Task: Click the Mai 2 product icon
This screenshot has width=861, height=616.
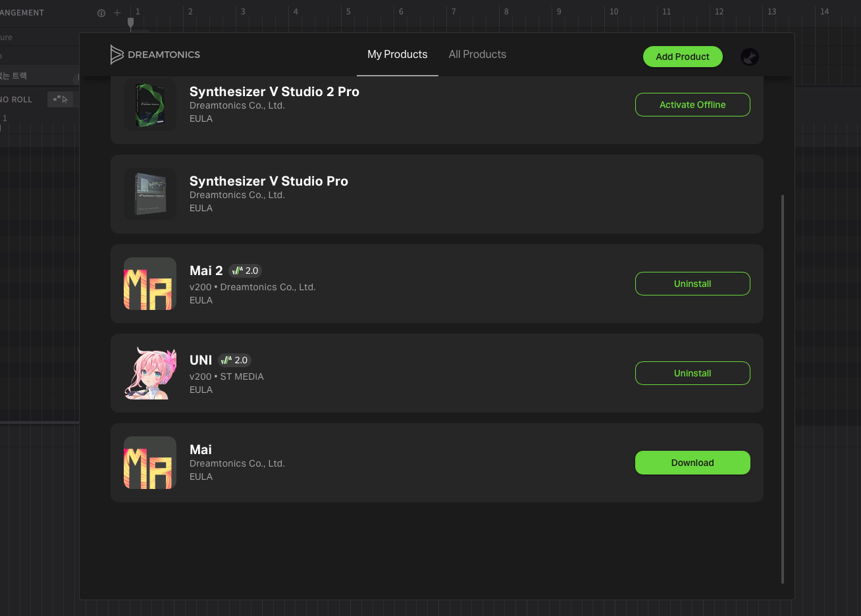Action: pyautogui.click(x=150, y=284)
